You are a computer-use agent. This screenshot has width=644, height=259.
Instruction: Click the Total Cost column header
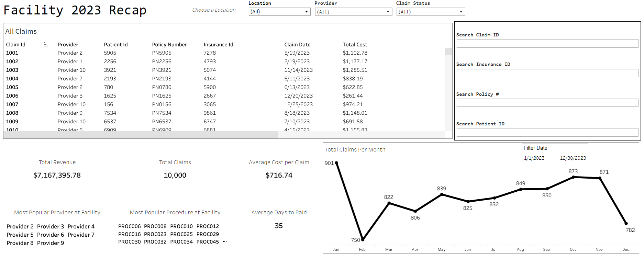click(355, 45)
